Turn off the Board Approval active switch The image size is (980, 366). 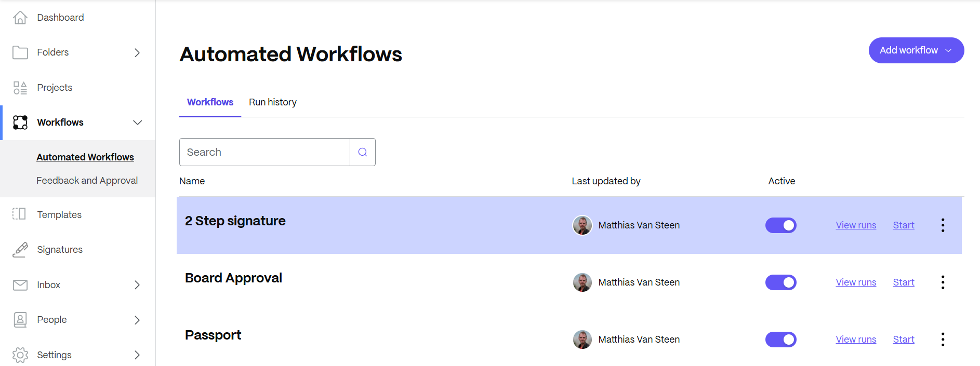[x=780, y=282]
